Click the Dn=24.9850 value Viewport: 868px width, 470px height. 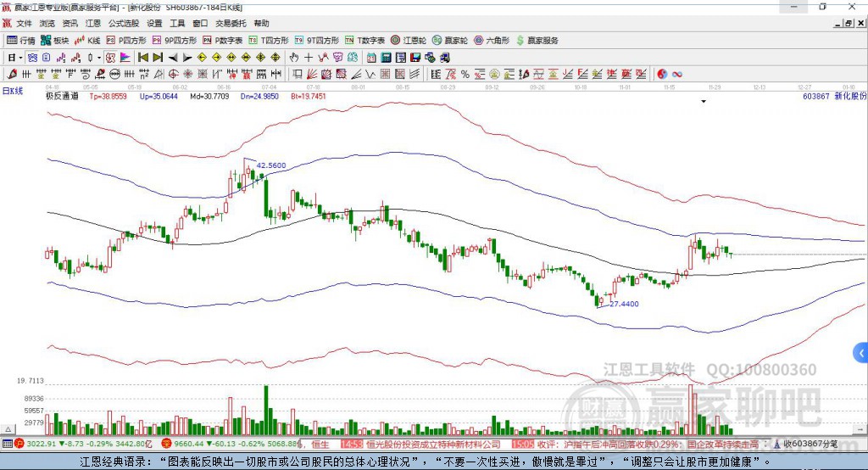pos(259,96)
